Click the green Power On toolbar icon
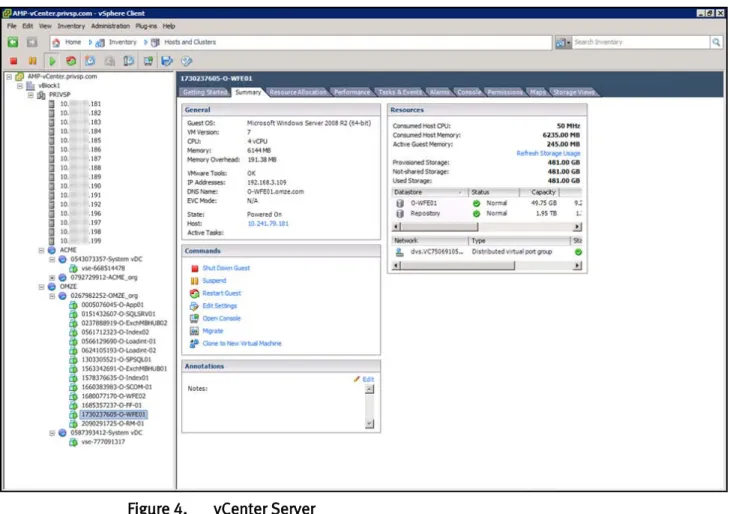Screen dimensions: 730x514 tap(52, 61)
